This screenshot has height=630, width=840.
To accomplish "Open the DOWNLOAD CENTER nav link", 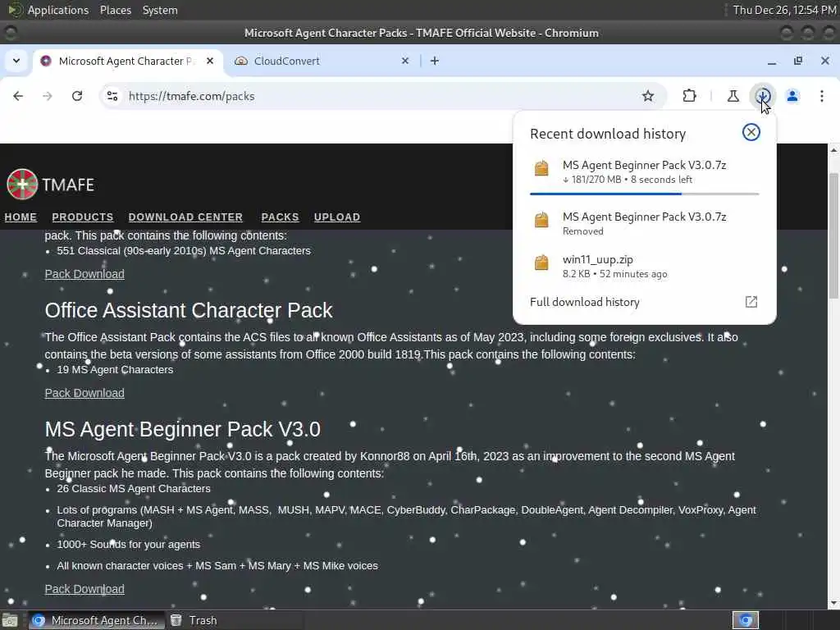I will (185, 217).
